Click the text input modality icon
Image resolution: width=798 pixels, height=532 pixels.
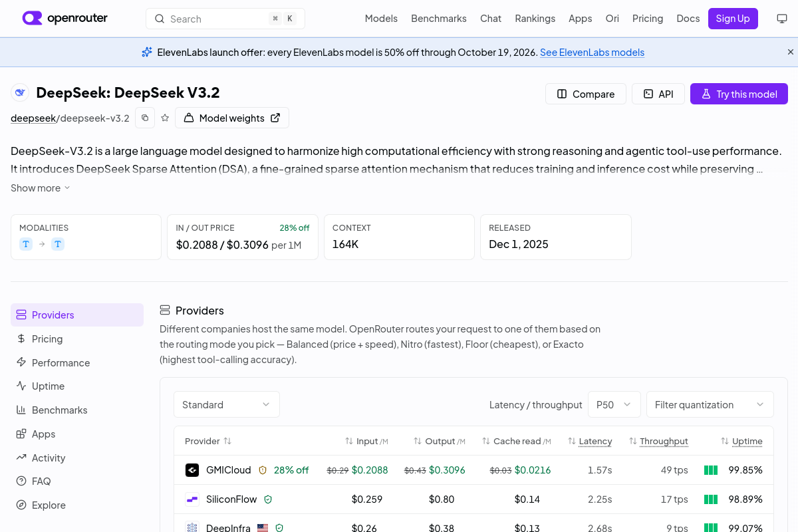coord(26,244)
